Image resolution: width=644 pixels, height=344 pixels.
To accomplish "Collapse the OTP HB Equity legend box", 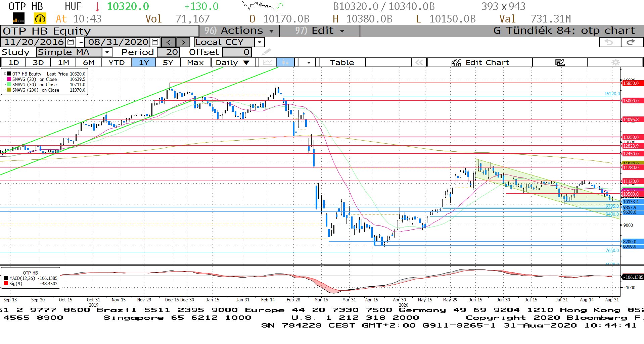I will (5, 73).
